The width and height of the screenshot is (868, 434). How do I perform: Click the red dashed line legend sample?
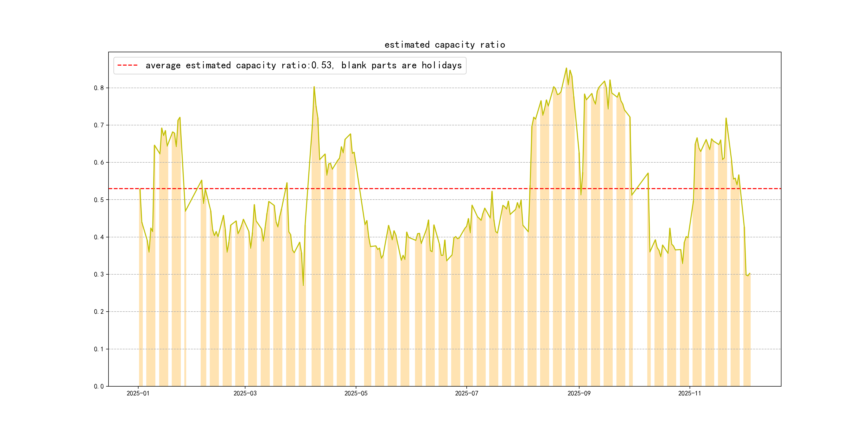pyautogui.click(x=127, y=65)
